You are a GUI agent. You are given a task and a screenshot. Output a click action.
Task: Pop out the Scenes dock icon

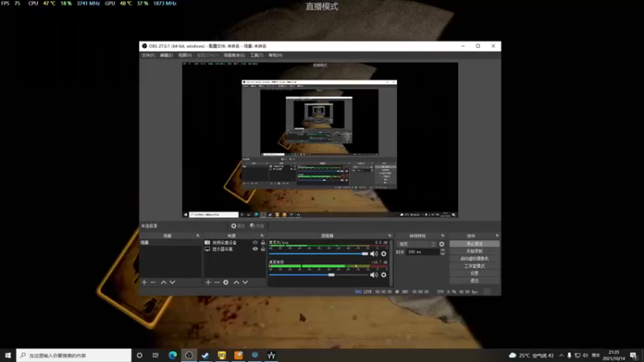[x=198, y=236]
